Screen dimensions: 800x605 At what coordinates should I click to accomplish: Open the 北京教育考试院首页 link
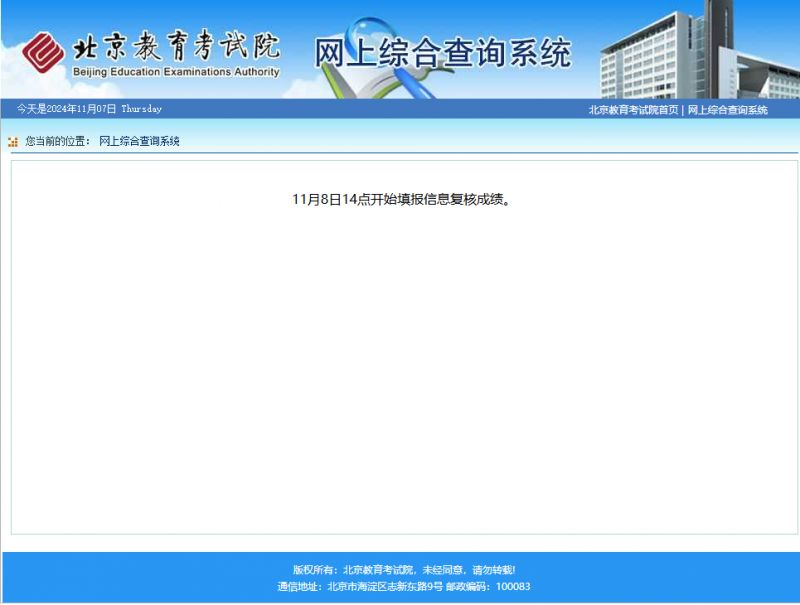coord(633,110)
